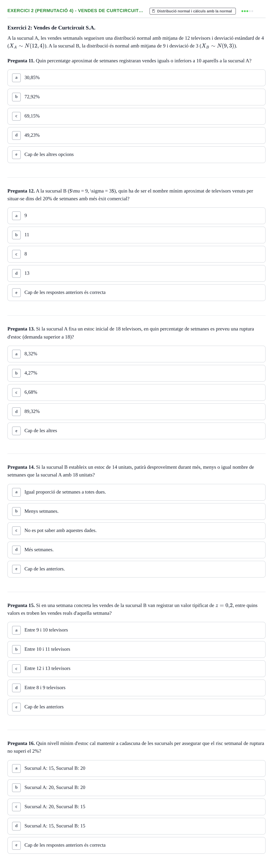
Task: Choose answer 13 for Pregunta 12
Action: click(x=136, y=273)
